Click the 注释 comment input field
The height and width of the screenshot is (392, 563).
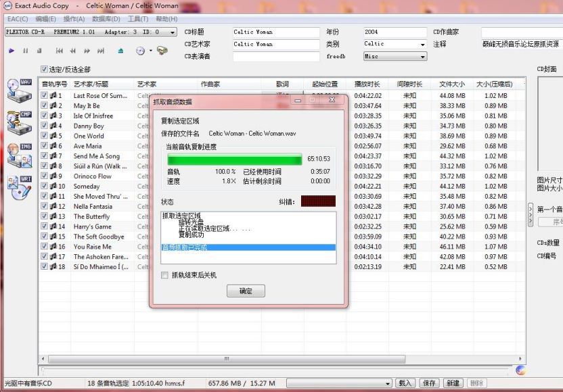[522, 44]
